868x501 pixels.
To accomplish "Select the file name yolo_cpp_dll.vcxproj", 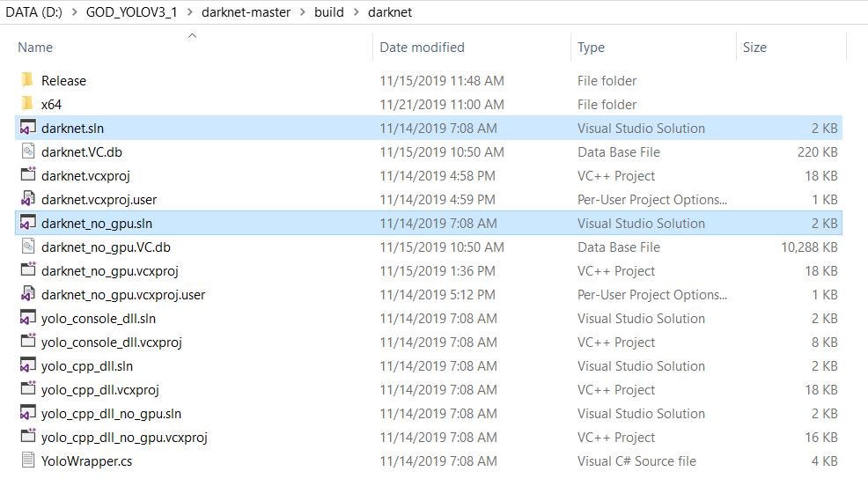I will point(99,390).
